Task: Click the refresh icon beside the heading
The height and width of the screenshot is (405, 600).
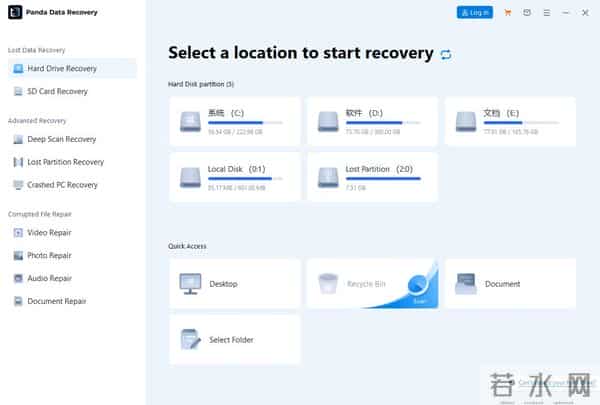Action: (446, 54)
